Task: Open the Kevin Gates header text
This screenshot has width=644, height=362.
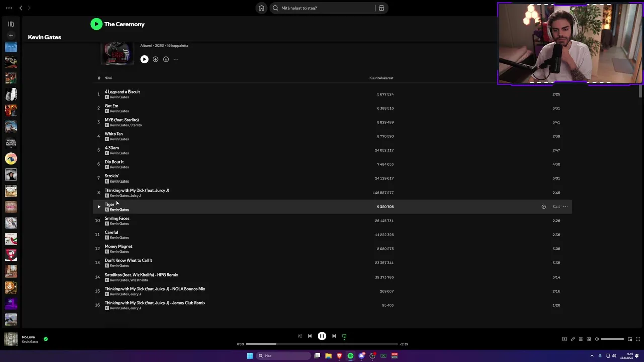Action: [x=44, y=37]
